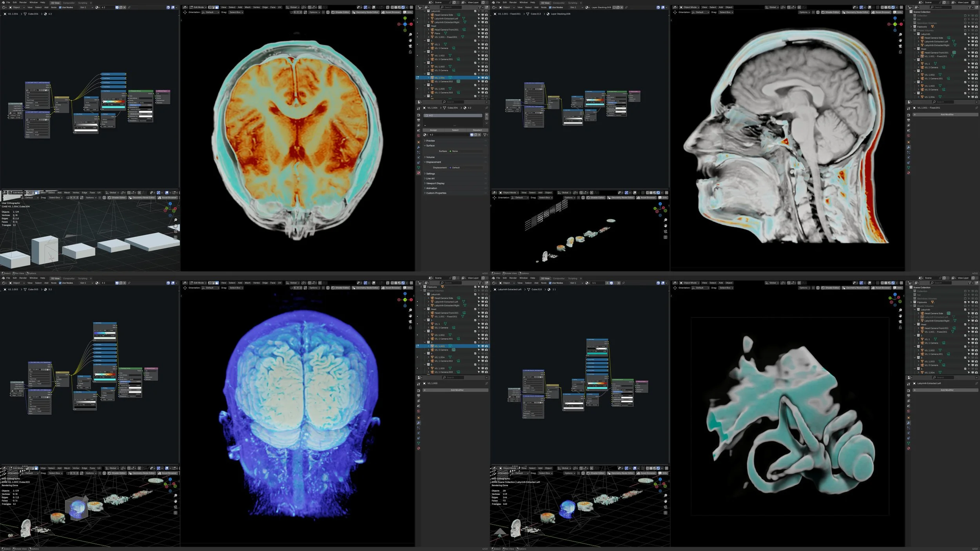This screenshot has height=551, width=980.
Task: Click pan hand gizmo in side-view head main viewport
Action: [900, 40]
